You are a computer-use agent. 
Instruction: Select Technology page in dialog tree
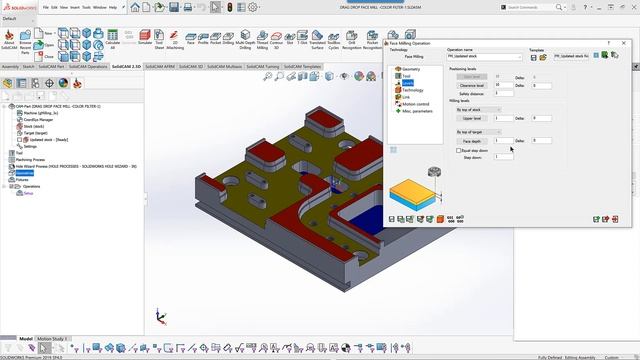413,90
